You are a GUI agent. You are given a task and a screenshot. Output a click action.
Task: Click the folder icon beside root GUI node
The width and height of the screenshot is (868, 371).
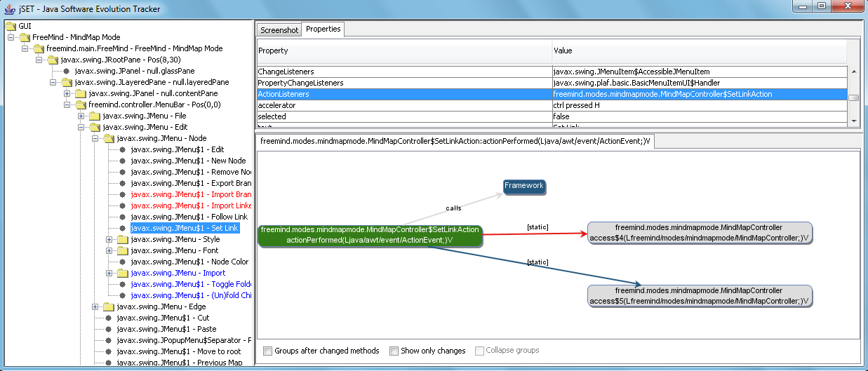point(11,26)
